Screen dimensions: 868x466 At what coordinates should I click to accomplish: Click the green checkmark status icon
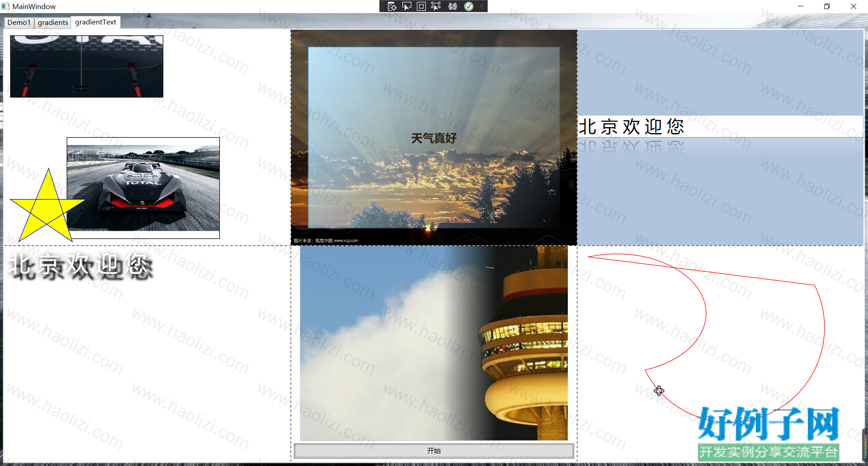pos(469,6)
